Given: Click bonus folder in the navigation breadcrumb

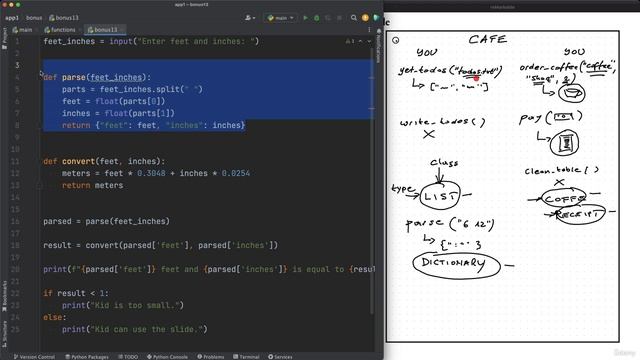Looking at the screenshot, I should (x=34, y=18).
